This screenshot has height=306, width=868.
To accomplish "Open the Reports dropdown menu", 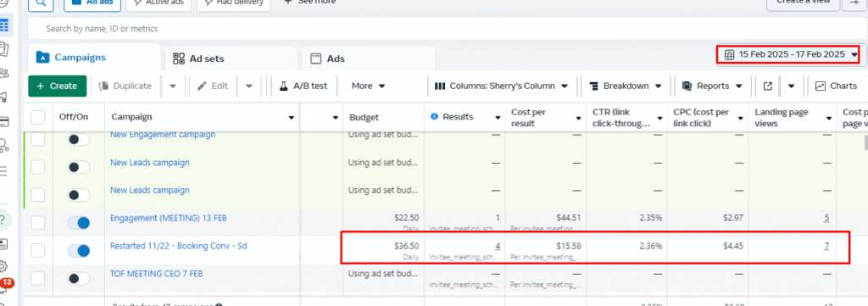I will (x=712, y=86).
